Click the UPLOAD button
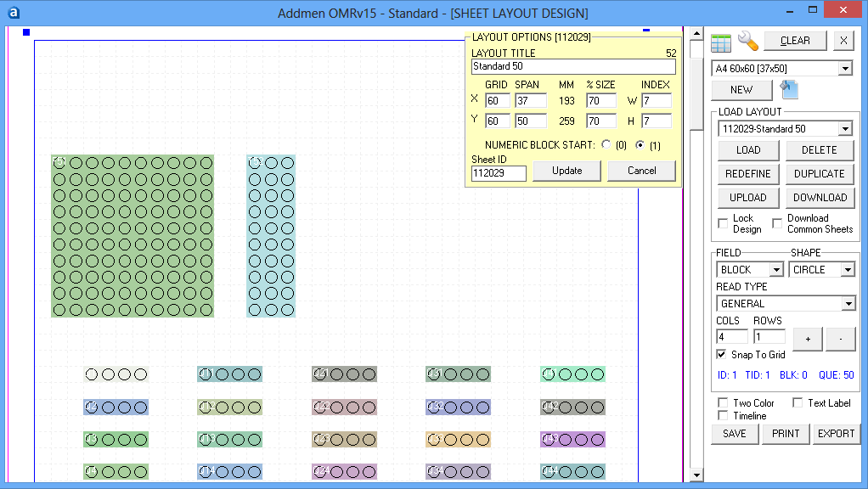 [x=748, y=198]
